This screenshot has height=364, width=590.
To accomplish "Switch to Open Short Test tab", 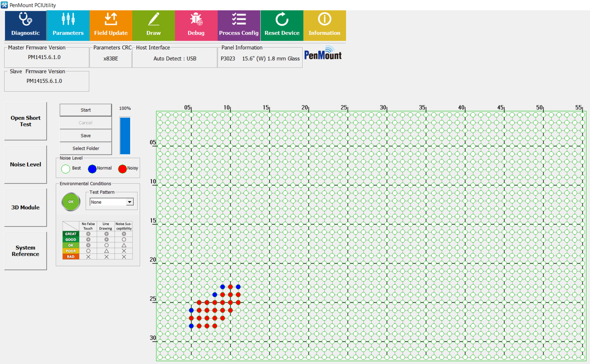I will coord(25,121).
